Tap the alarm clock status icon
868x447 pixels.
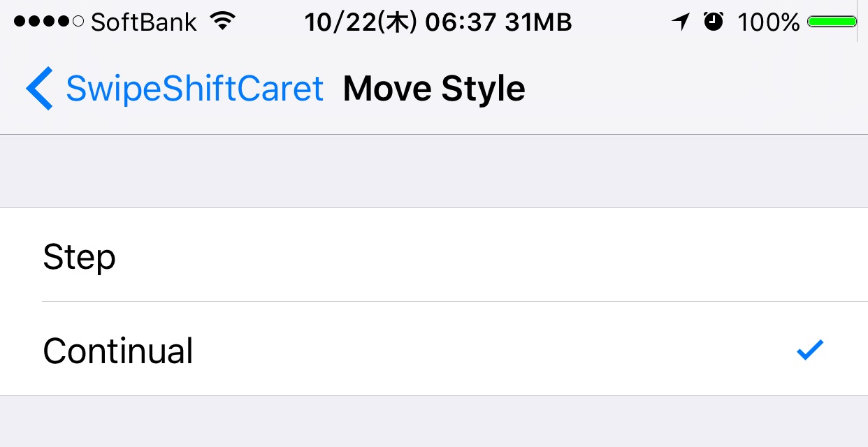[x=714, y=22]
